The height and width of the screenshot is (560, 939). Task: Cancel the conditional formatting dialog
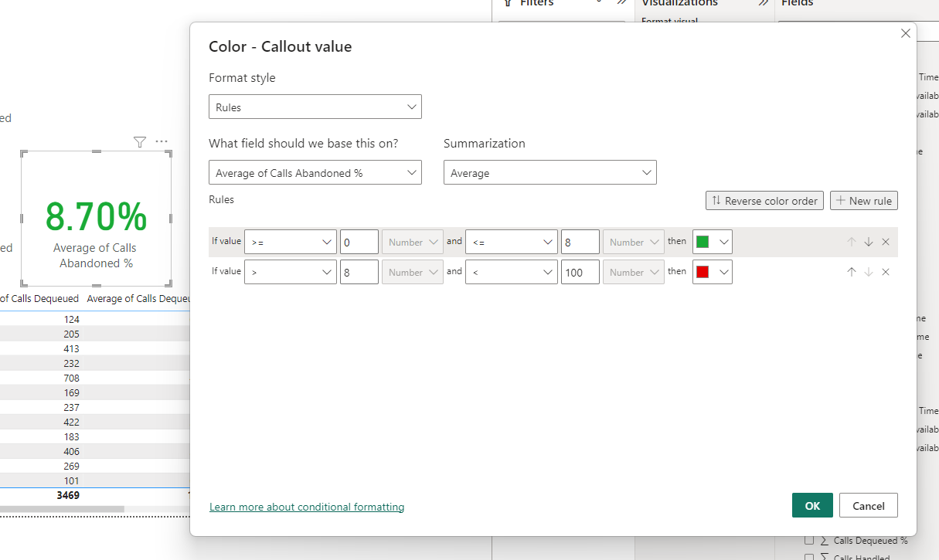868,505
